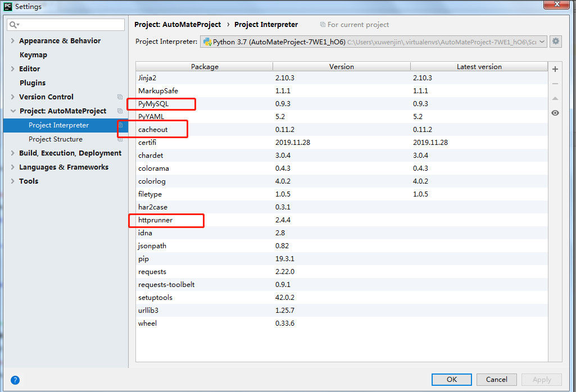Image resolution: width=576 pixels, height=392 pixels.
Task: Click latest version 2019.11.28 cell
Action: 430,143
